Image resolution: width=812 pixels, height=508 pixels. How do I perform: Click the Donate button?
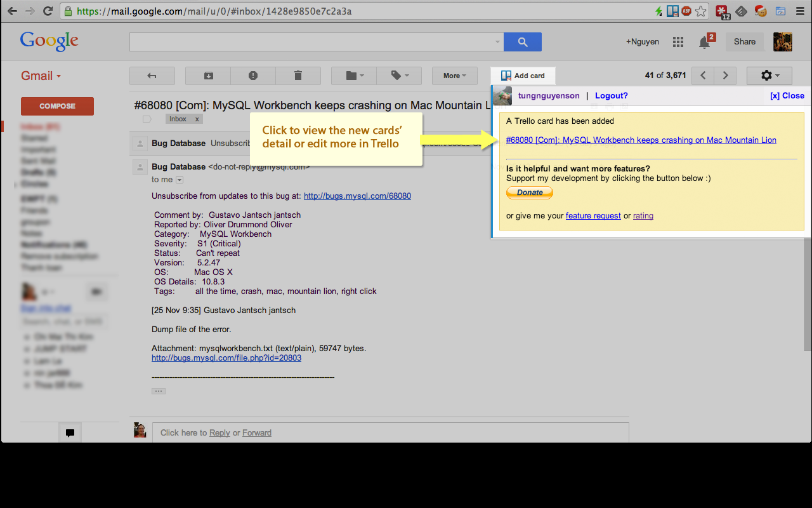[x=529, y=192]
